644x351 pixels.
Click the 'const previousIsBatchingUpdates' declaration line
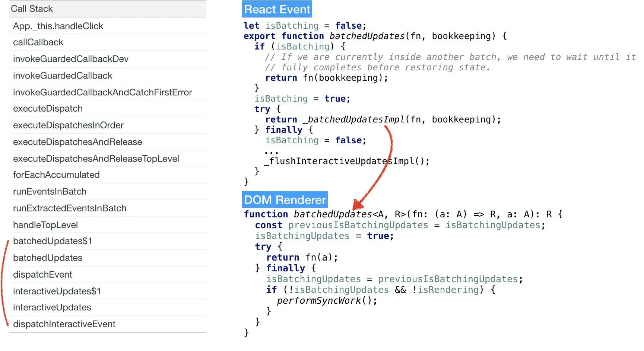pos(400,225)
